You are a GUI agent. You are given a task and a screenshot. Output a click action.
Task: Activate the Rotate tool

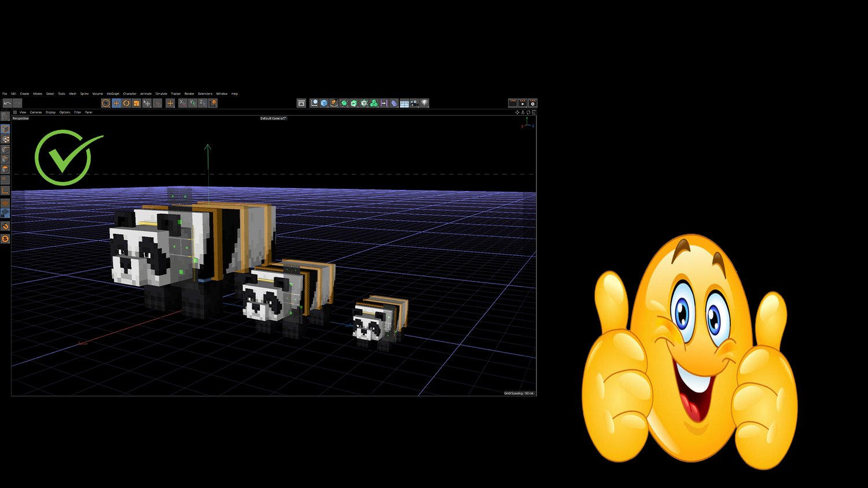tap(126, 103)
